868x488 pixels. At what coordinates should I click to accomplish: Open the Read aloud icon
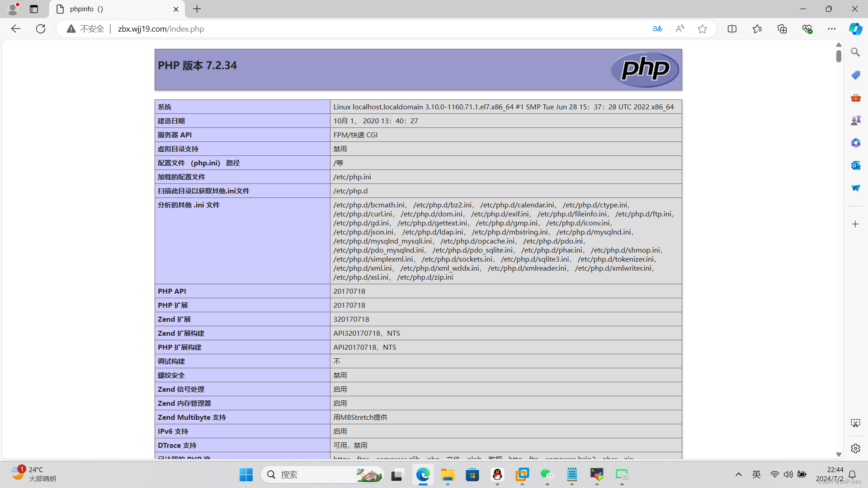(x=680, y=29)
